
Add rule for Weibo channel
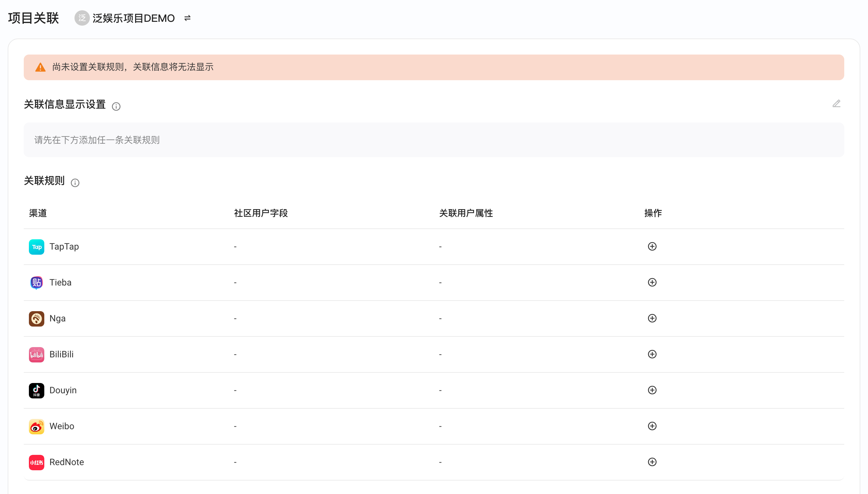coord(652,426)
